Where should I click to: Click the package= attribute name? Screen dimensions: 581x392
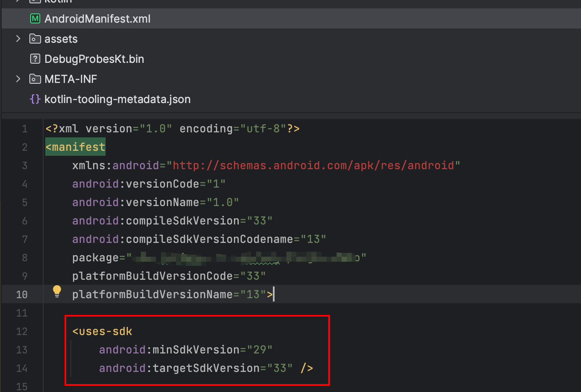click(99, 258)
